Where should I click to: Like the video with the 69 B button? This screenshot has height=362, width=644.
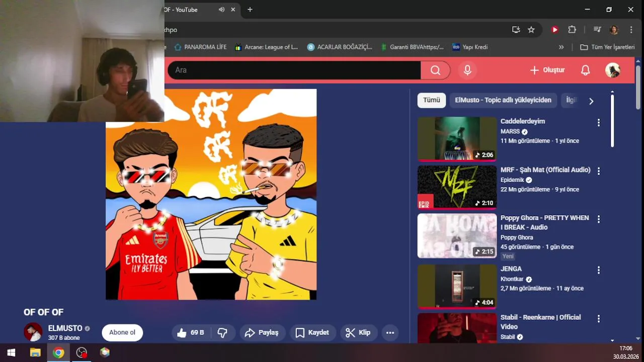(x=190, y=332)
